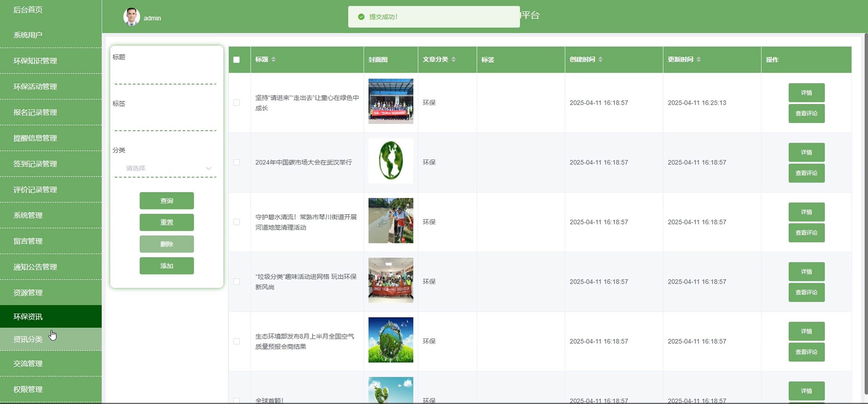Viewport: 868px width, 404px height.
Task: Sort table by 标题 column arrows
Action: click(x=273, y=59)
